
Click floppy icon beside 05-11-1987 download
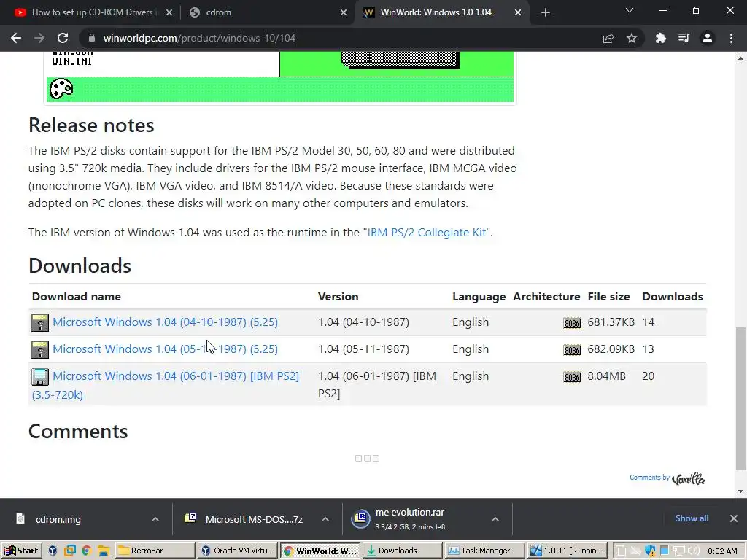pyautogui.click(x=40, y=350)
